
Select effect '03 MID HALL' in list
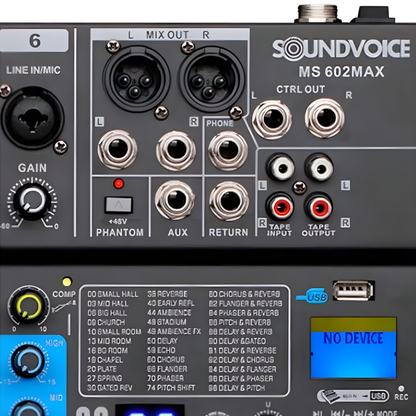108,304
